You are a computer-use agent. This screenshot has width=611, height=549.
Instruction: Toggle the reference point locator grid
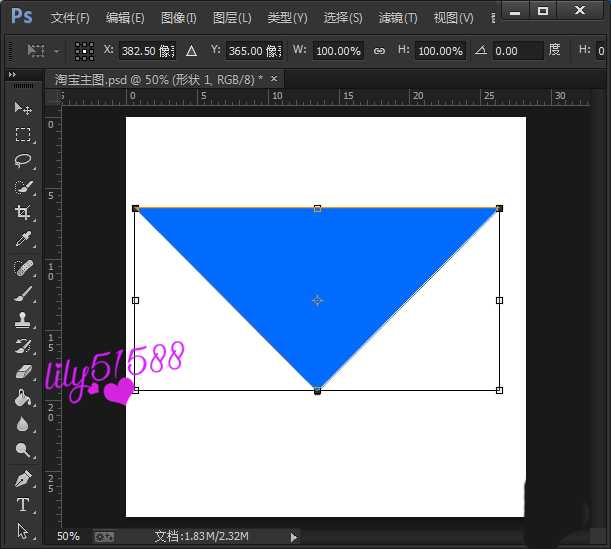[85, 50]
